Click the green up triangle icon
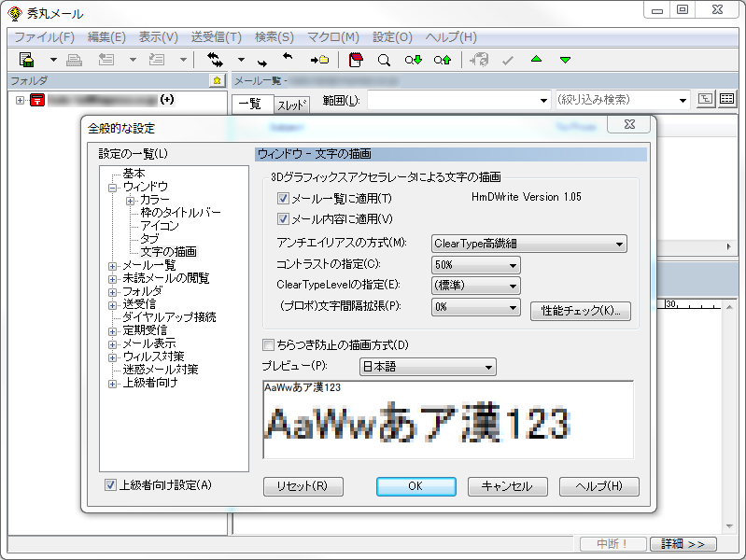The width and height of the screenshot is (746, 560). point(536,60)
